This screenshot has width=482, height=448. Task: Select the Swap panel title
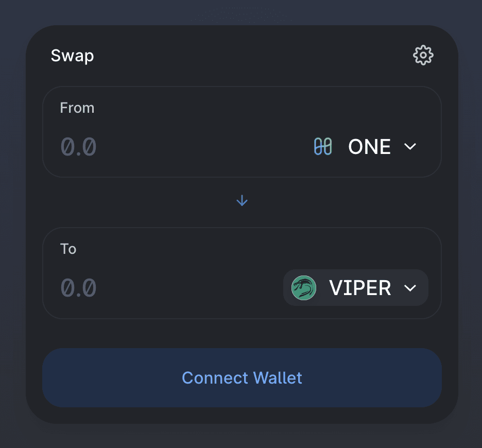72,56
